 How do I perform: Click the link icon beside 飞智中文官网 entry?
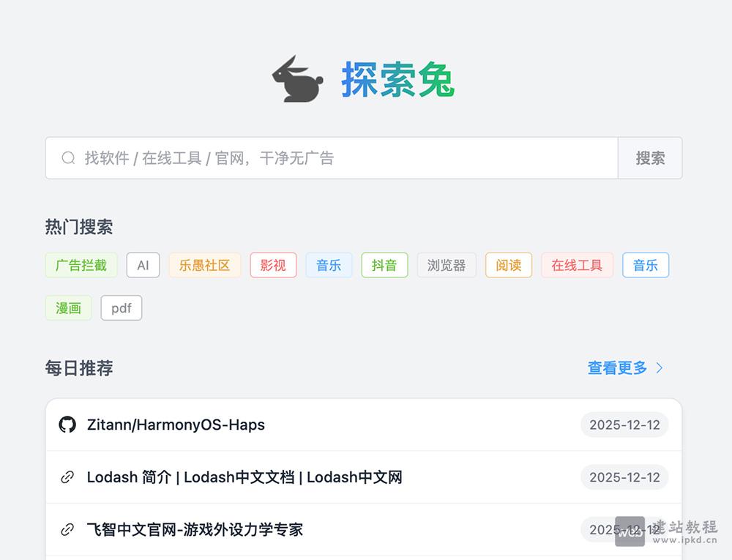coord(67,529)
